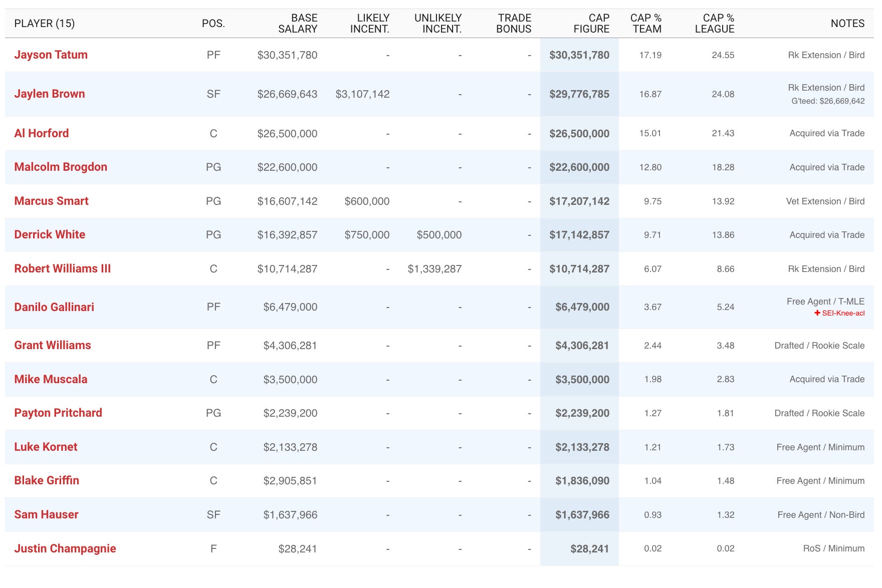Click on Derrick White's name
The width and height of the screenshot is (882, 588).
click(50, 235)
